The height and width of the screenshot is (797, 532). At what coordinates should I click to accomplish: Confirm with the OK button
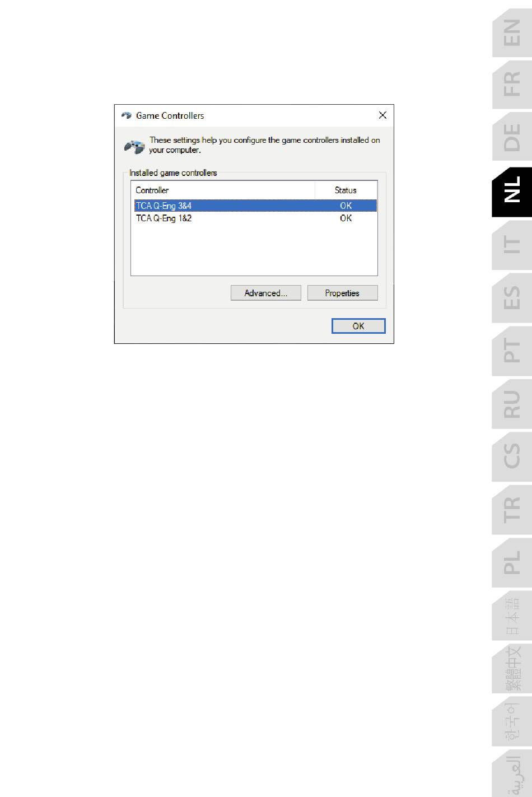[x=358, y=326]
